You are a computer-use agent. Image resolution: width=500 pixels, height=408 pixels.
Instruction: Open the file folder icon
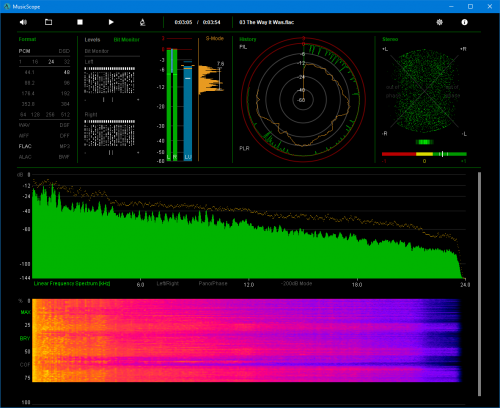tap(48, 22)
